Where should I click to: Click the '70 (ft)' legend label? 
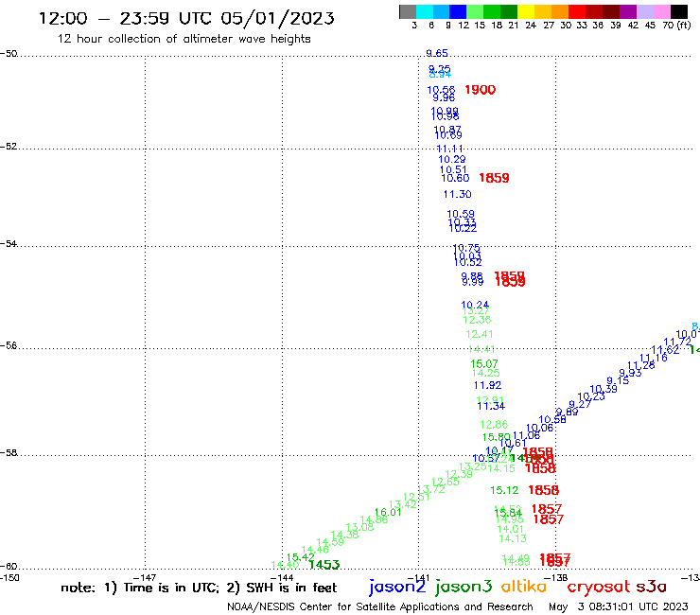(676, 25)
